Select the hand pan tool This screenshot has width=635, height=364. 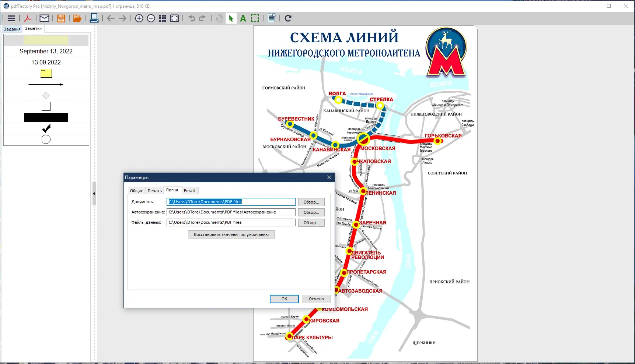(x=219, y=18)
